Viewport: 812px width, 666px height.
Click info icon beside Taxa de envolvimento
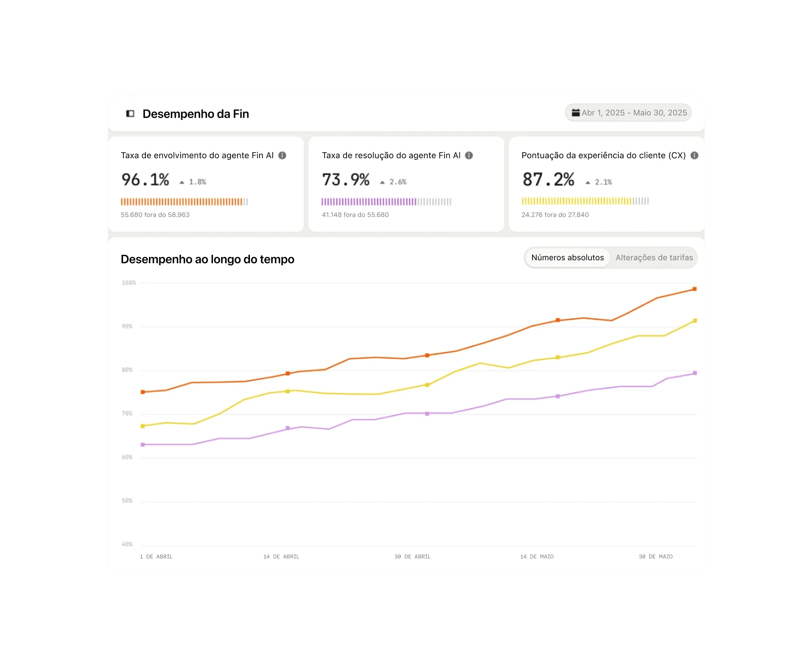pos(282,155)
